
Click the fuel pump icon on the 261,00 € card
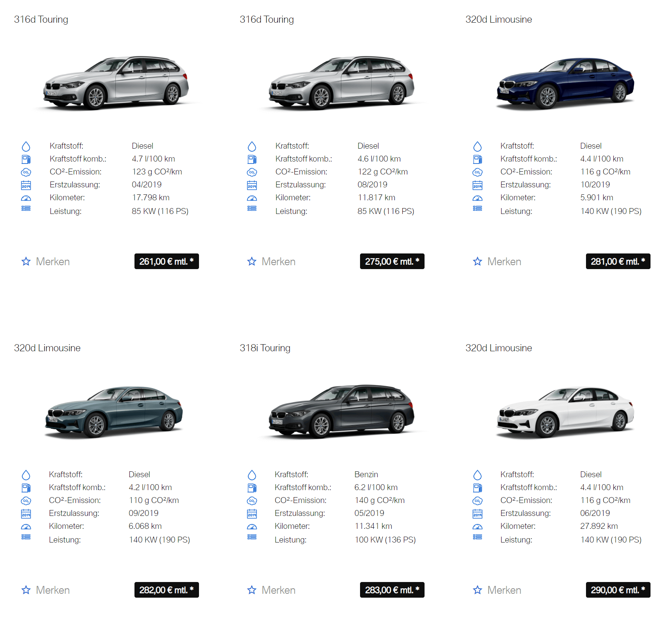tap(26, 159)
